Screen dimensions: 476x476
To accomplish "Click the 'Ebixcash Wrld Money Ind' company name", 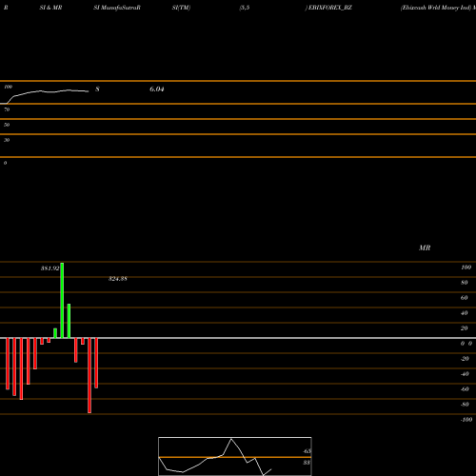I will pos(436,8).
